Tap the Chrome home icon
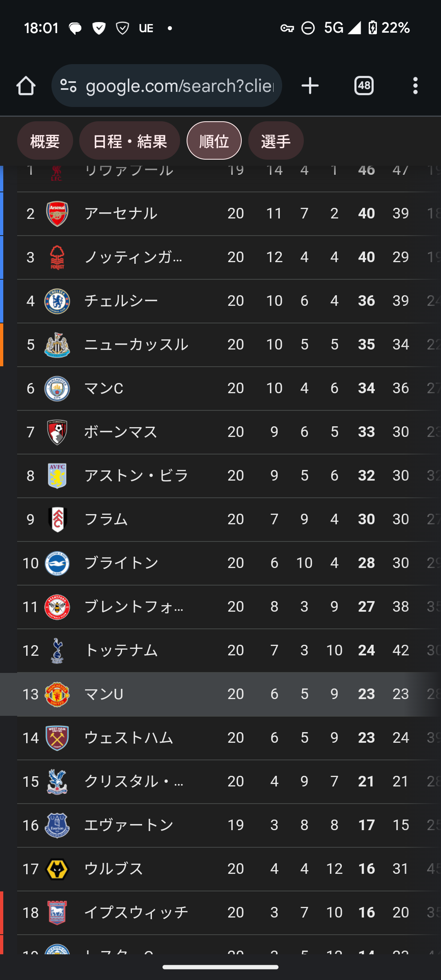The height and width of the screenshot is (980, 441). click(26, 86)
